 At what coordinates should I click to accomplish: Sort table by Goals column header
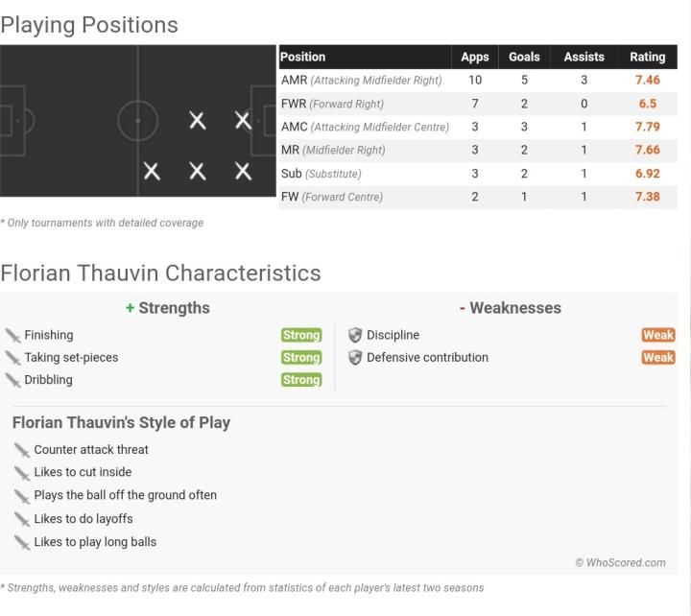(x=524, y=58)
